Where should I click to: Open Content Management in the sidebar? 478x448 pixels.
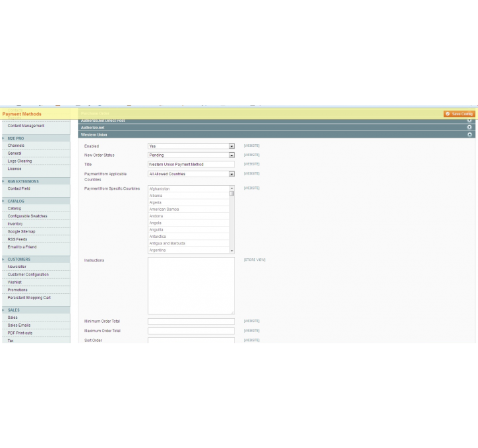[26, 126]
